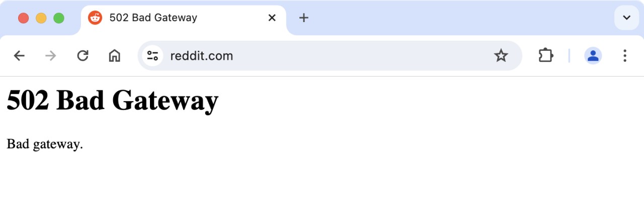644x204 pixels.
Task: Focus the reddit.com address bar text
Action: pos(202,56)
